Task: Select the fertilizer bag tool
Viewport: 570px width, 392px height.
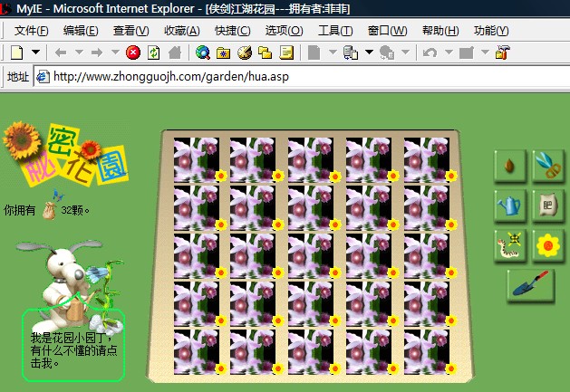Action: pyautogui.click(x=548, y=206)
